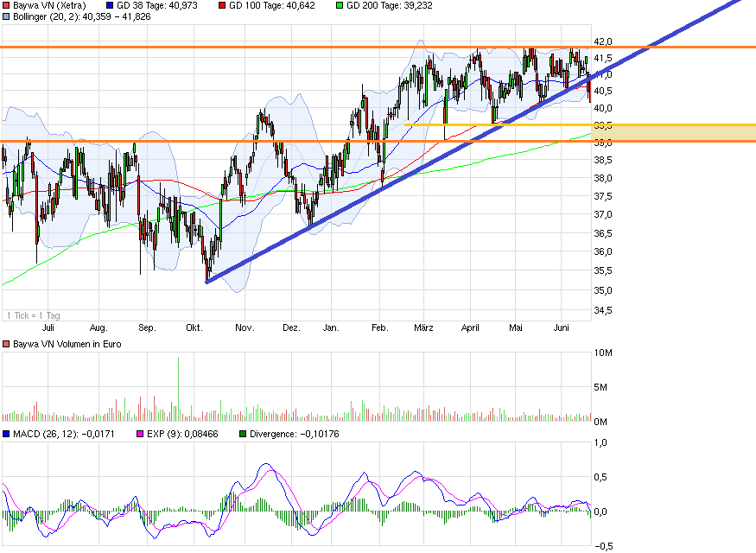The image size is (756, 553).
Task: Click the red GD 100 Tage legend square
Action: pyautogui.click(x=223, y=5)
